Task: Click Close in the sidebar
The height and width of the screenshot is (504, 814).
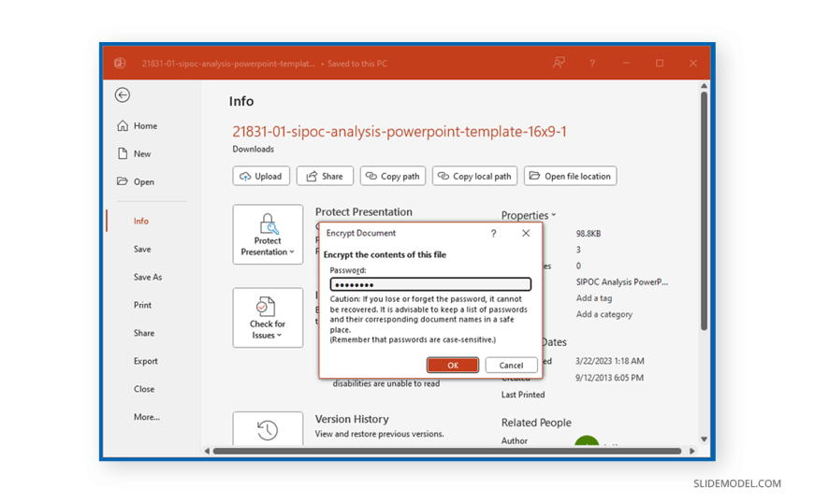Action: pos(144,389)
